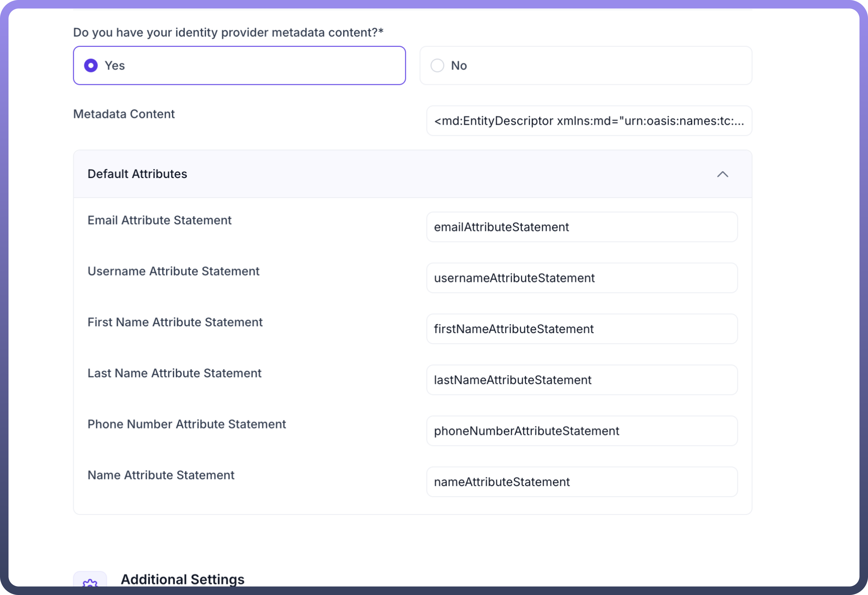The width and height of the screenshot is (868, 595).
Task: Select the No radio button
Action: coord(437,66)
